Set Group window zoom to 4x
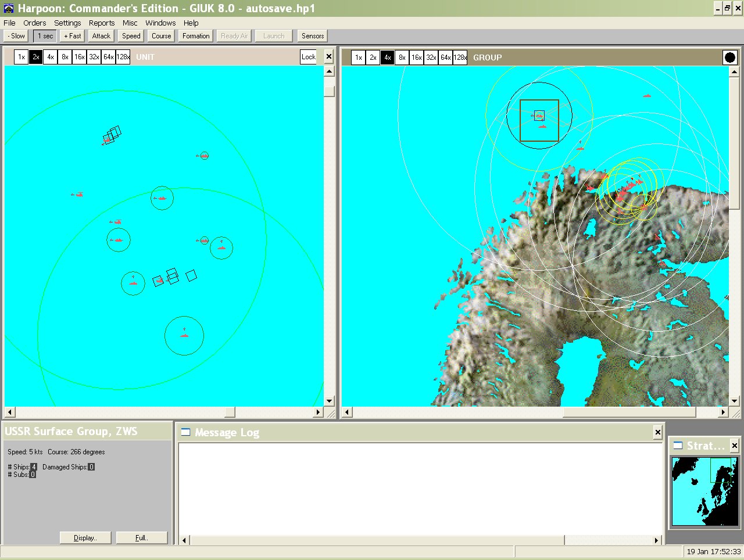The width and height of the screenshot is (744, 560). tap(387, 58)
